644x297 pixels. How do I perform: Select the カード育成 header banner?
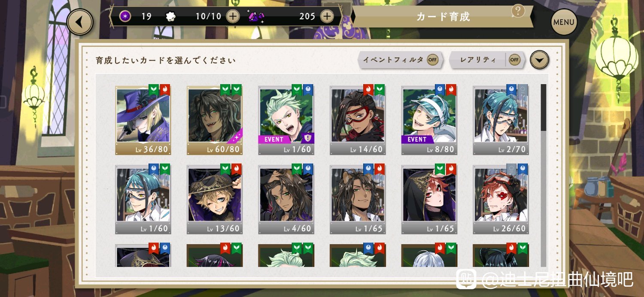tap(443, 17)
